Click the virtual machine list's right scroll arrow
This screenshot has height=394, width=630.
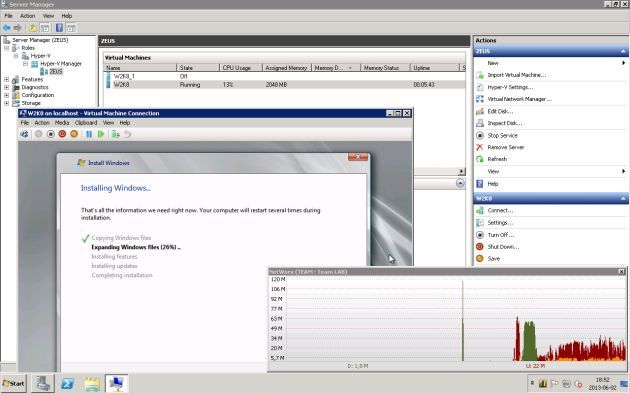click(x=461, y=171)
